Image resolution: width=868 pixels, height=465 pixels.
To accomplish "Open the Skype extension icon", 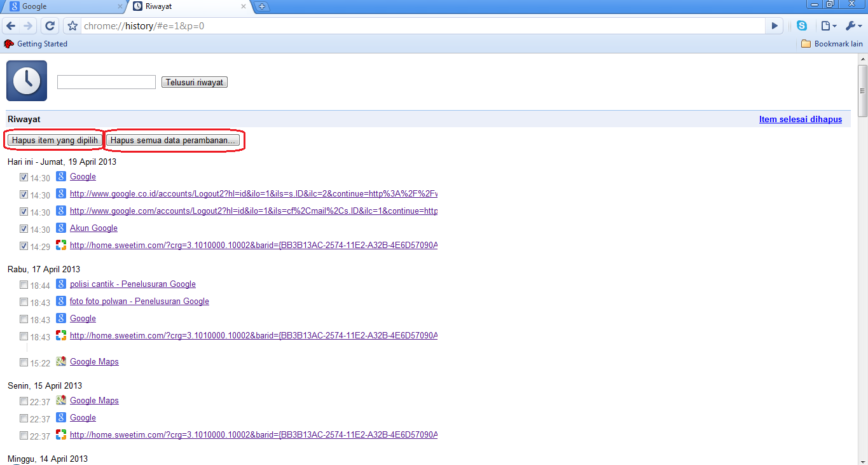I will (x=802, y=26).
